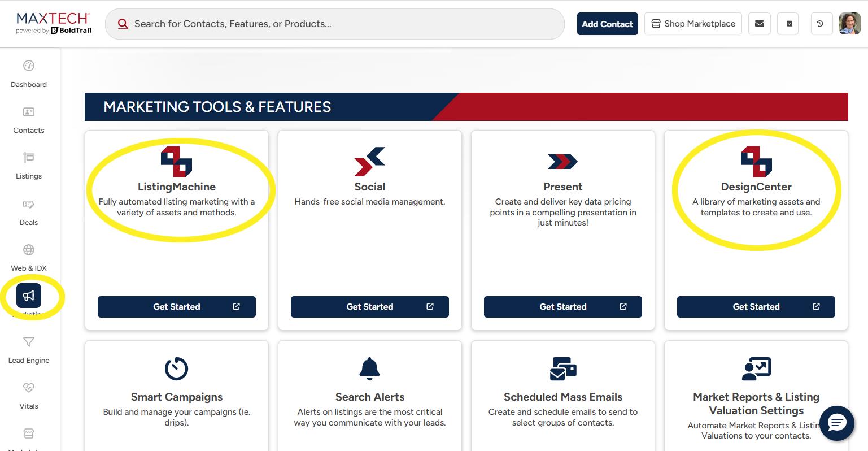Click 'Build and manage your campaigns' description
The image size is (868, 451).
point(177,418)
